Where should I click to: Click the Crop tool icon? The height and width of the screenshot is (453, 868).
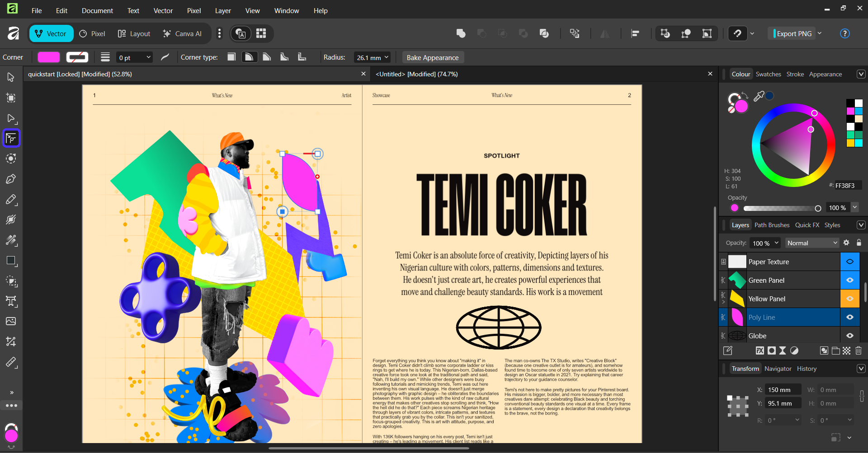click(11, 341)
